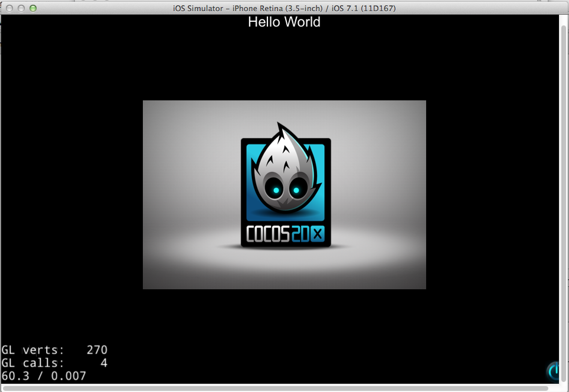Click the power close icon in the app
The height and width of the screenshot is (392, 569).
pyautogui.click(x=552, y=372)
